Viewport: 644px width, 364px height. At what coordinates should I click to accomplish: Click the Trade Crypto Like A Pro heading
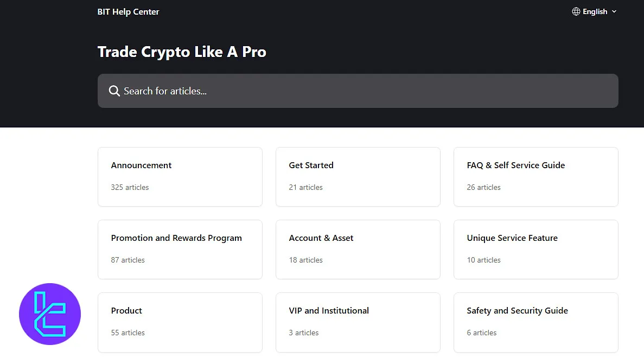coord(182,52)
